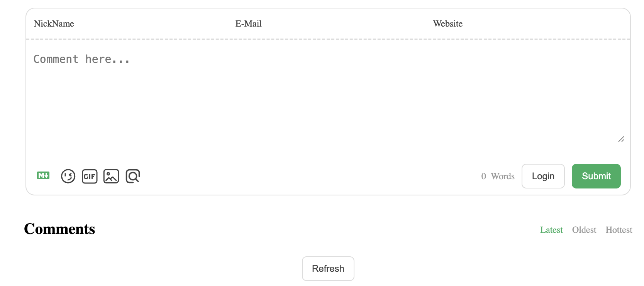This screenshot has width=644, height=286.
Task: Click the green Markdown badge icon
Action: click(x=43, y=176)
